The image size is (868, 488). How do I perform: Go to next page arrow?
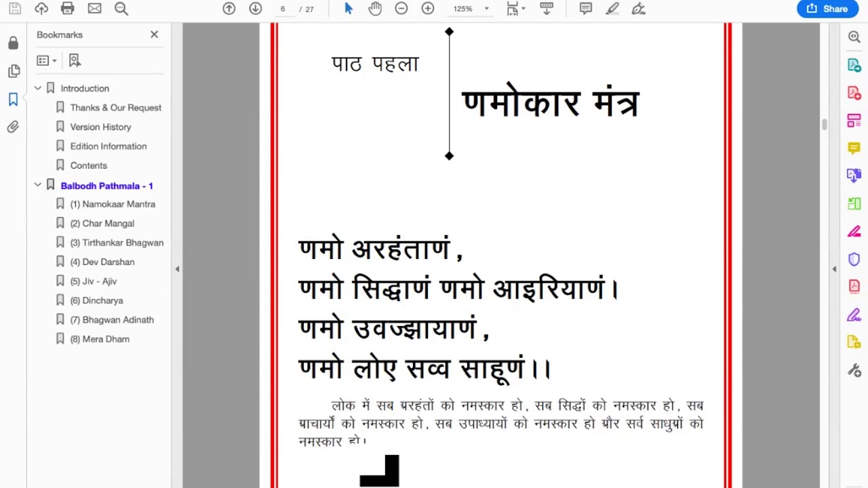(256, 9)
